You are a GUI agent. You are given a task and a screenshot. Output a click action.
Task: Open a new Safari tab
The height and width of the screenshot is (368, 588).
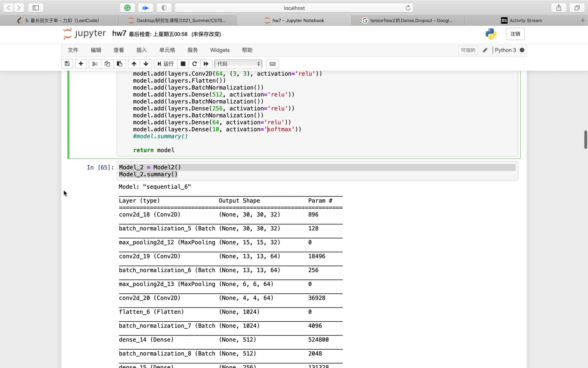coord(583,20)
